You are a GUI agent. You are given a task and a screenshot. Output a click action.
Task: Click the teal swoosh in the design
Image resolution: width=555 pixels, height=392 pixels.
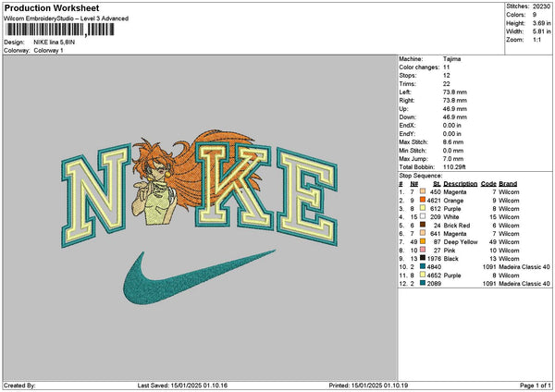[x=199, y=277]
